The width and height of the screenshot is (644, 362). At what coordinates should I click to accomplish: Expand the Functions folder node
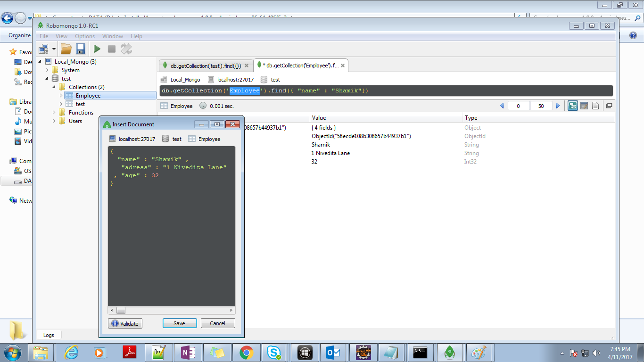54,113
